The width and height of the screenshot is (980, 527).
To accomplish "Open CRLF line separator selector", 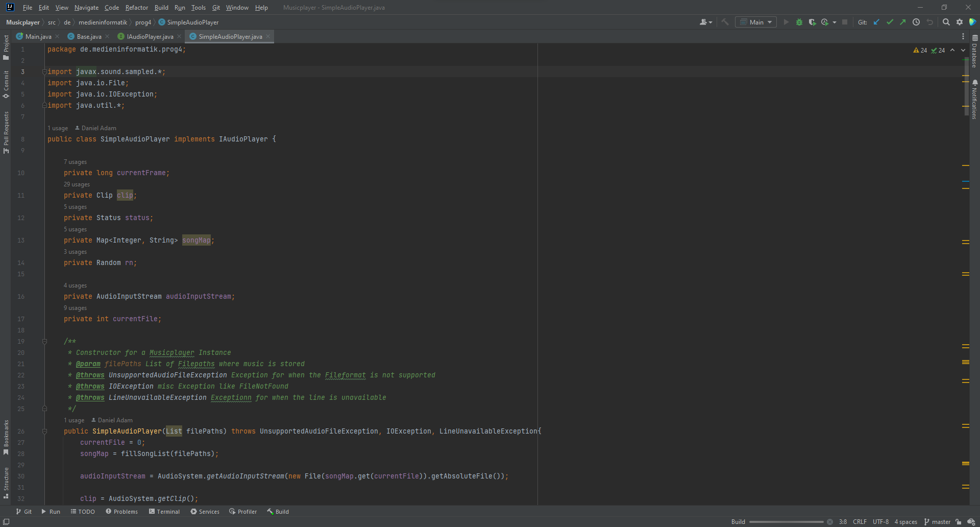I will (860, 521).
